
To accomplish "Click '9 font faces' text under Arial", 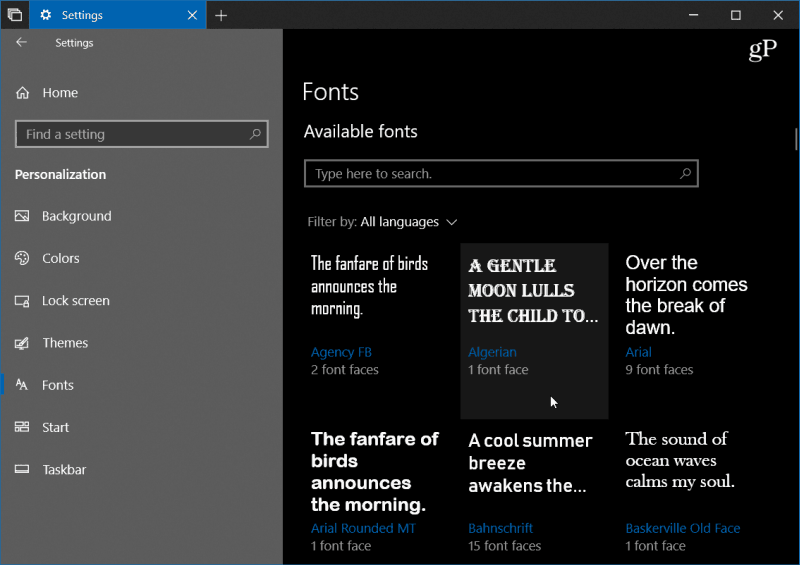I will tap(659, 370).
